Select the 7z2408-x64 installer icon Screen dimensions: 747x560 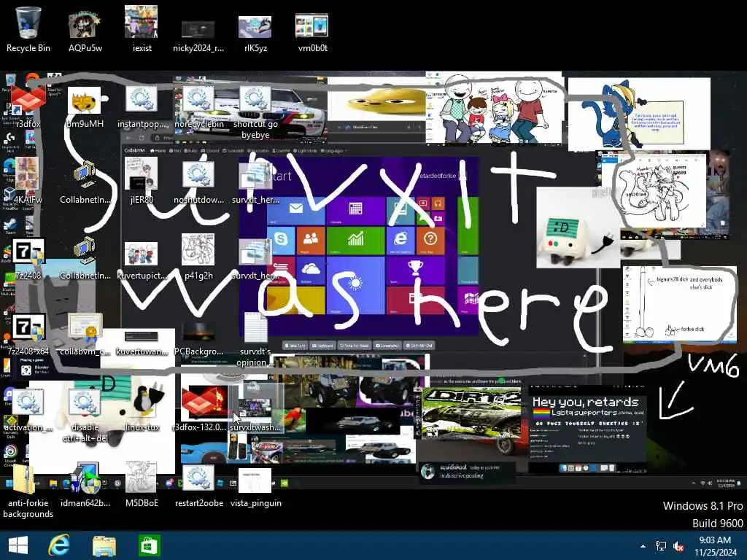coord(28,333)
